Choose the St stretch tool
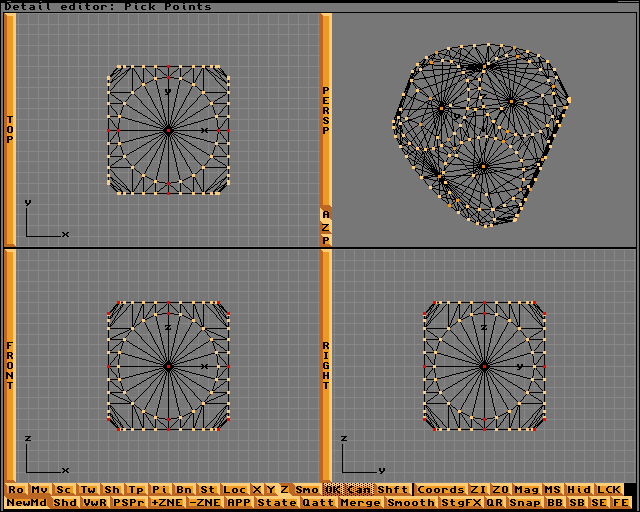Viewport: 640px width, 512px height. click(x=208, y=489)
